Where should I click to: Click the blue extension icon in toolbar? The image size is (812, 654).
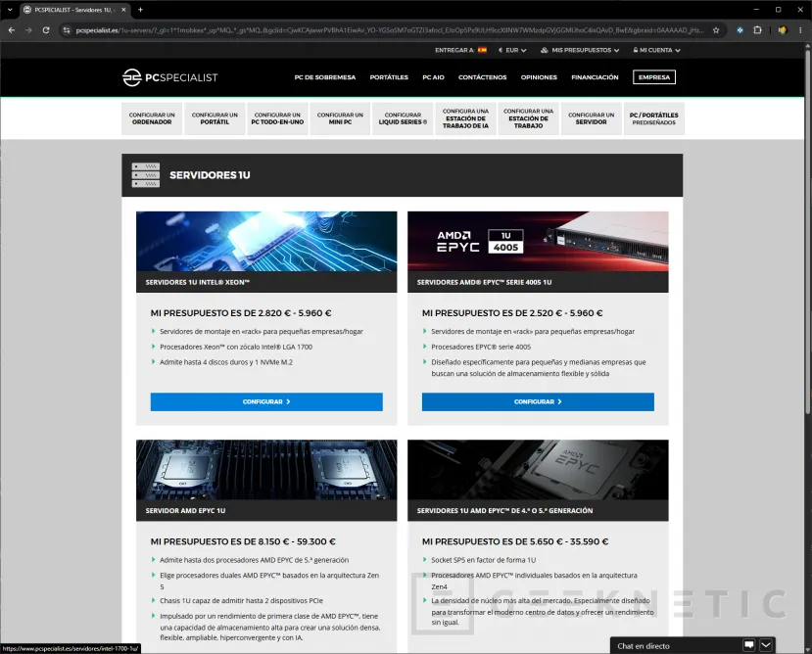coord(740,30)
